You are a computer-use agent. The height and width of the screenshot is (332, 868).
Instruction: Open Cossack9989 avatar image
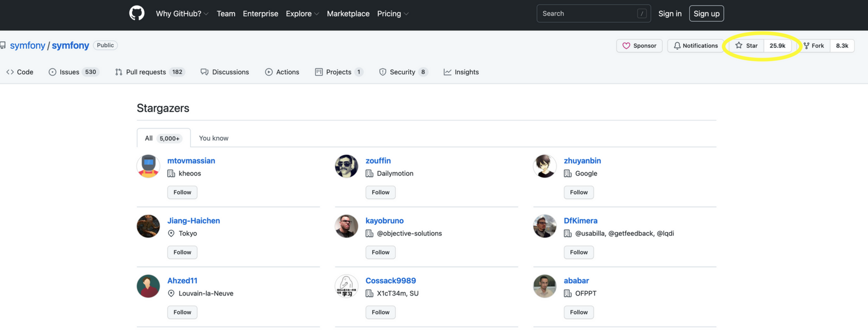point(346,286)
